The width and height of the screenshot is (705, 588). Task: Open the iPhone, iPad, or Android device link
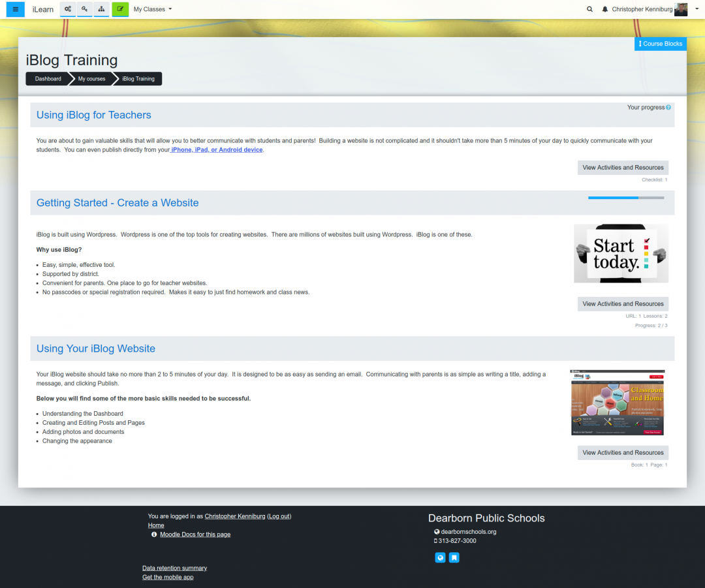[215, 149]
